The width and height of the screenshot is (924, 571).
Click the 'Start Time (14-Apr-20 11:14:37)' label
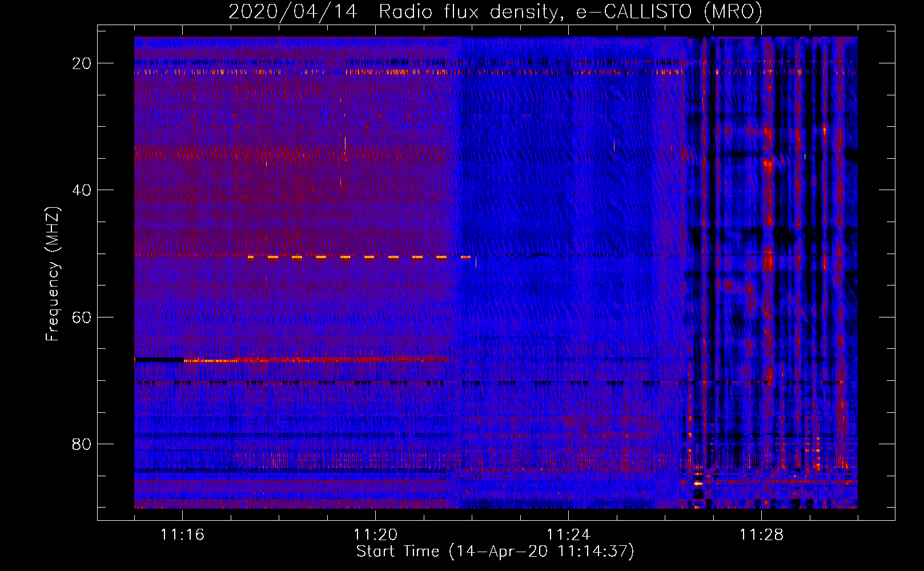(495, 552)
